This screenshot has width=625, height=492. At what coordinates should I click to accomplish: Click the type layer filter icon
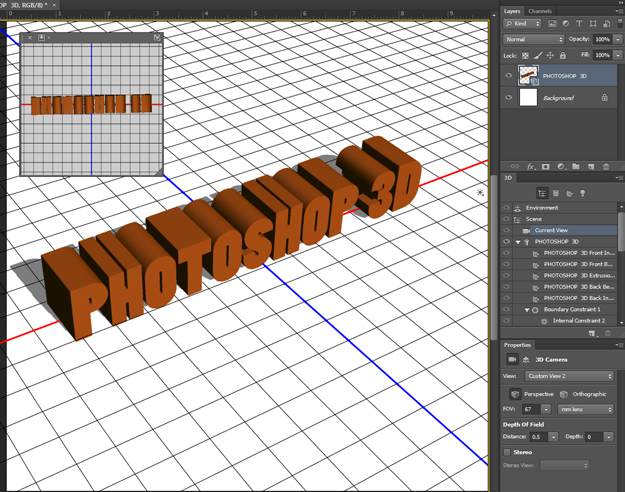578,24
